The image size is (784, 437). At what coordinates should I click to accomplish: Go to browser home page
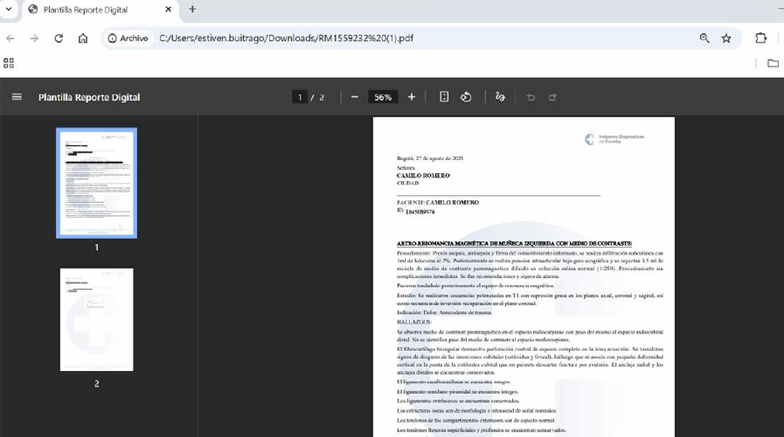coord(83,38)
